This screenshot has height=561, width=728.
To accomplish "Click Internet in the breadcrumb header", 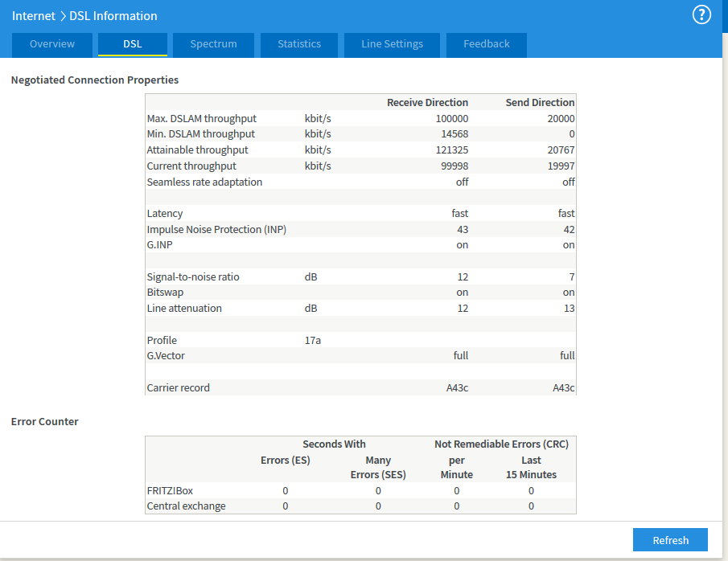I will (x=34, y=16).
